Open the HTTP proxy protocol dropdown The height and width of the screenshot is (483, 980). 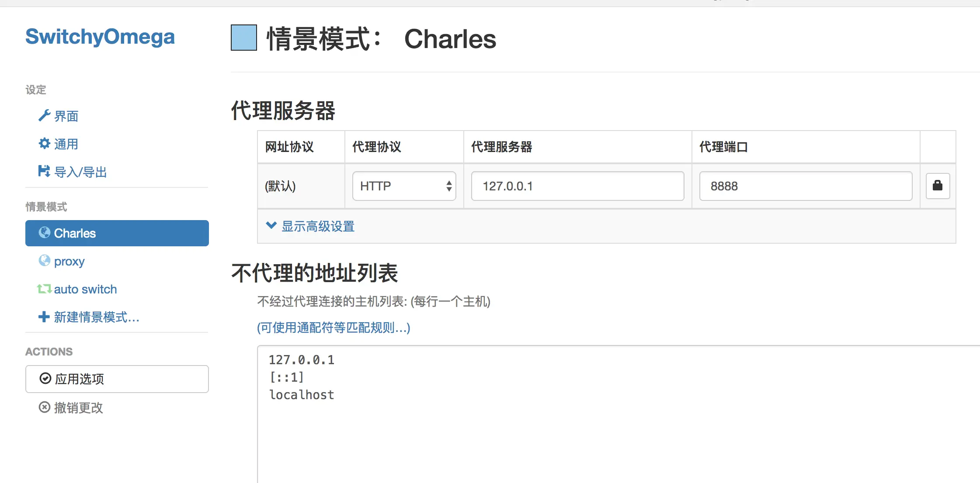pyautogui.click(x=404, y=186)
